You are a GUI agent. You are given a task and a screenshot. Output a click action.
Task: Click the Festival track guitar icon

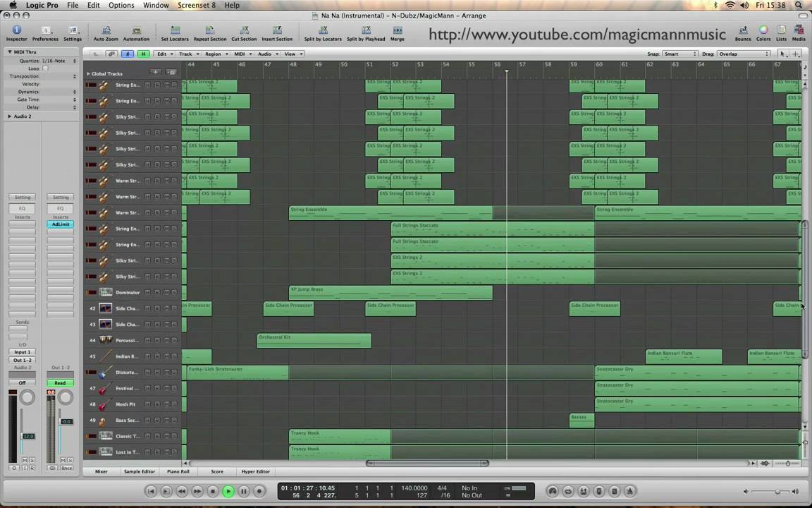(x=106, y=388)
